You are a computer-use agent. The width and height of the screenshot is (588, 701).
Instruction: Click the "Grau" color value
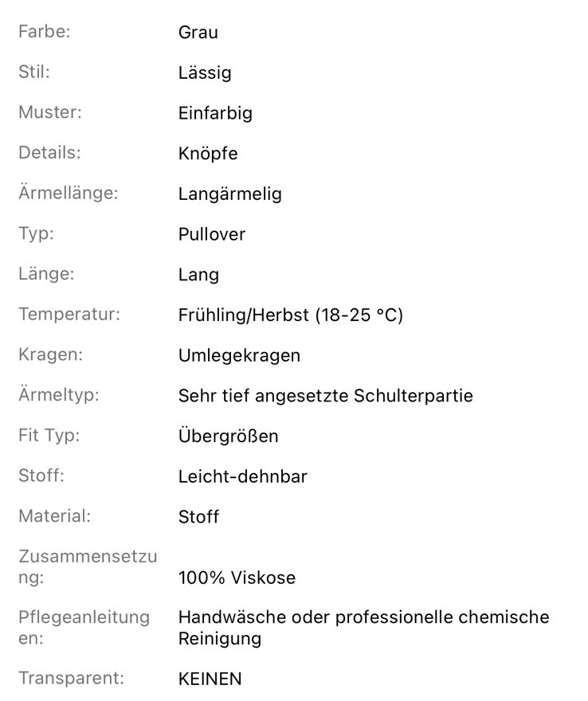198,33
